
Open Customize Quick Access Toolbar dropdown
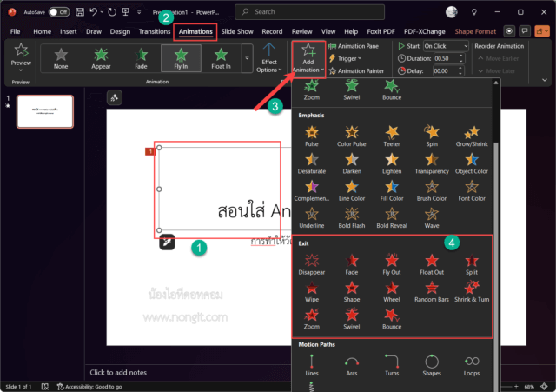pyautogui.click(x=139, y=12)
